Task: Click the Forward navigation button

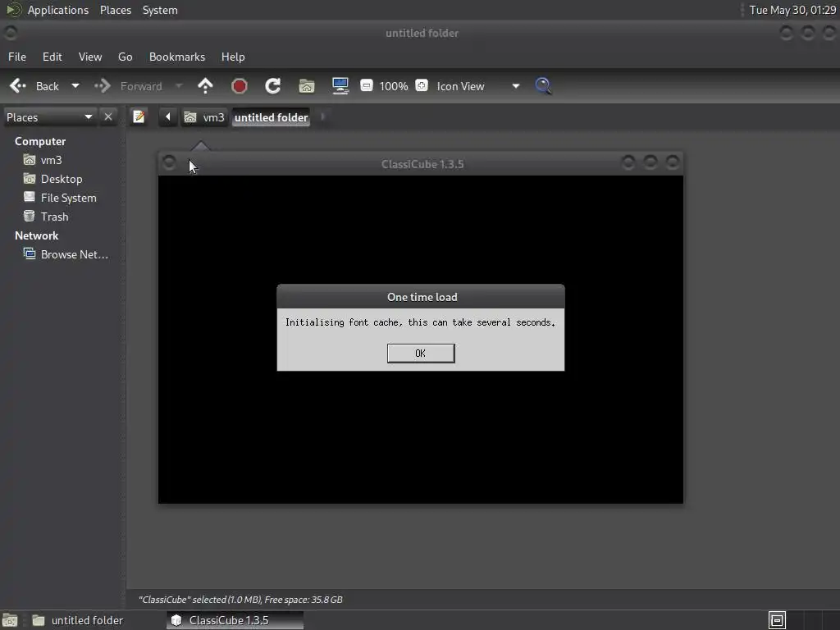Action: pos(129,86)
